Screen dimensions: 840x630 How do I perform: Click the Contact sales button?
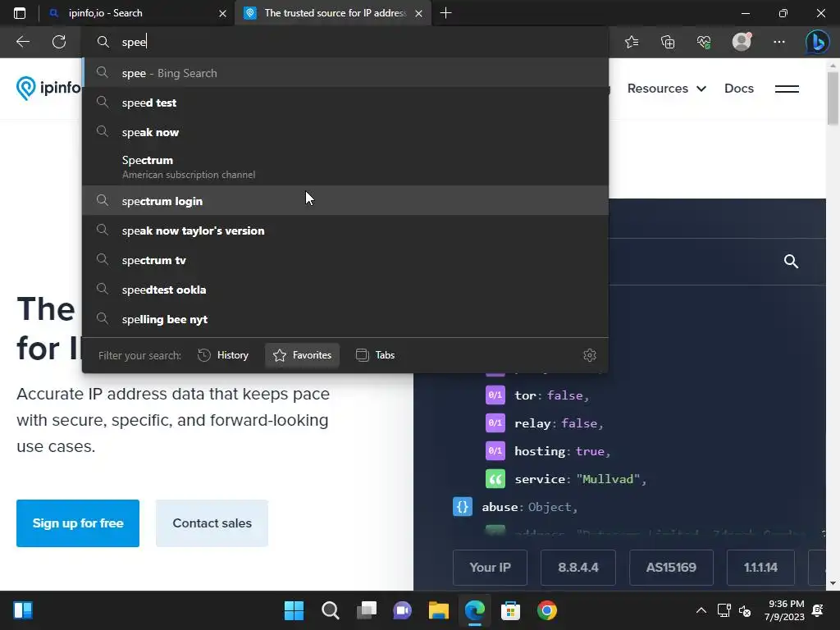point(212,523)
